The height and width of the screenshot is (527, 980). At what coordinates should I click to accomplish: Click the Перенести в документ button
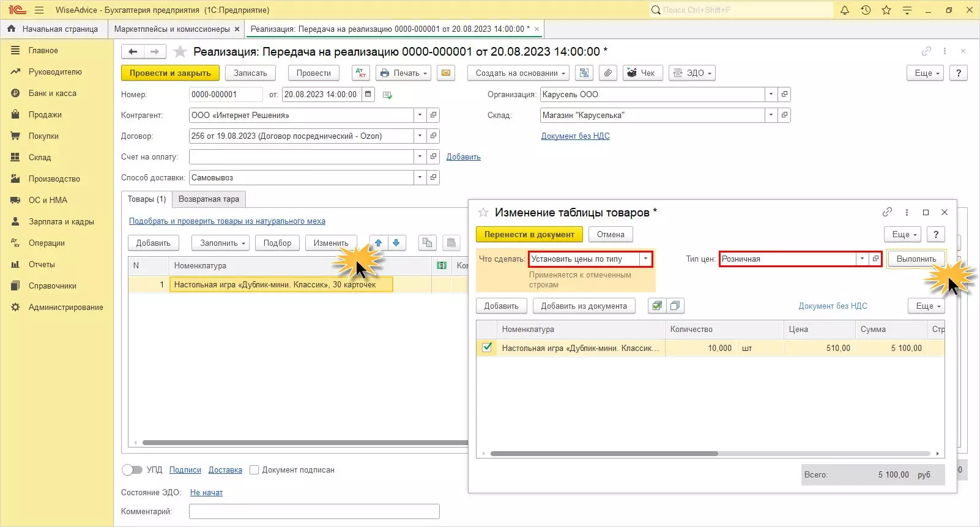point(529,234)
